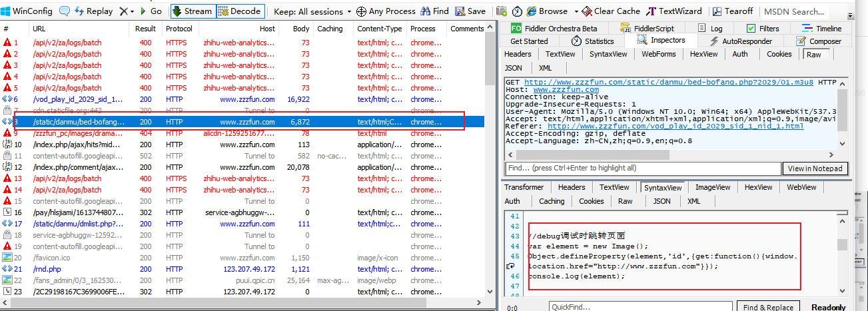This screenshot has height=311, width=868.
Task: Select Any Process target filter
Action: pyautogui.click(x=386, y=11)
